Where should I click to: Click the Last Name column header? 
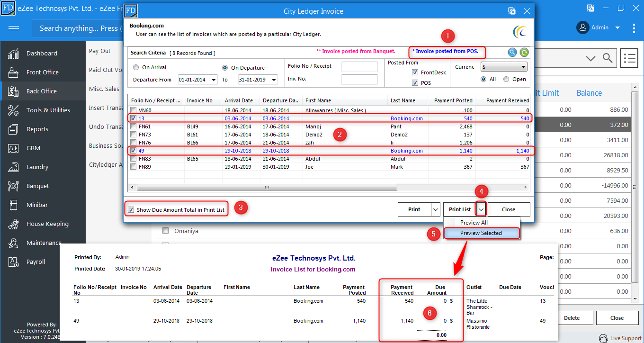[408, 100]
